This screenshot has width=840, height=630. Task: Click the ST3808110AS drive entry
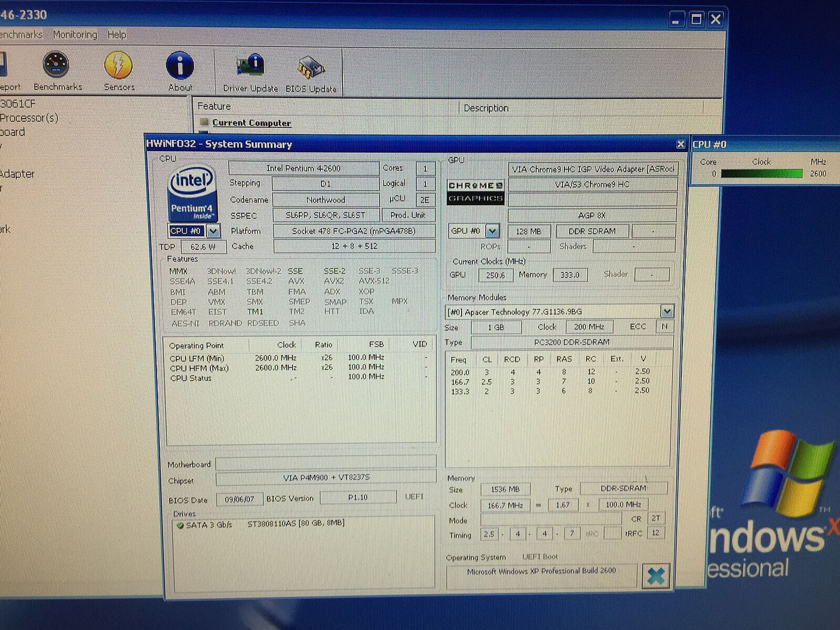(x=296, y=523)
